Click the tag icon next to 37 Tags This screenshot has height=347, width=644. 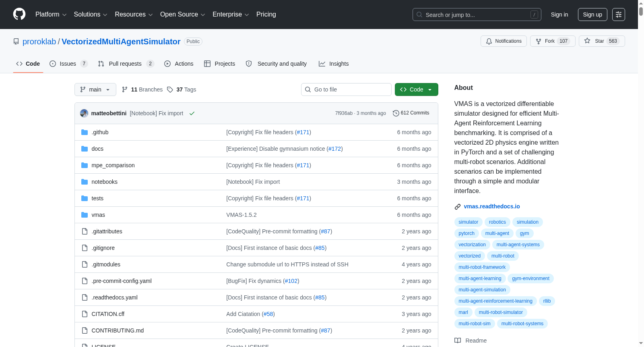click(170, 89)
